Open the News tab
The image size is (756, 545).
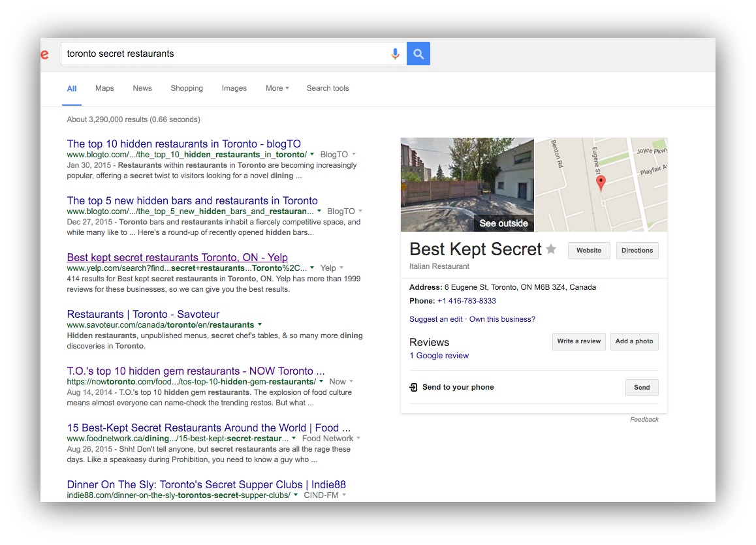[x=142, y=88]
